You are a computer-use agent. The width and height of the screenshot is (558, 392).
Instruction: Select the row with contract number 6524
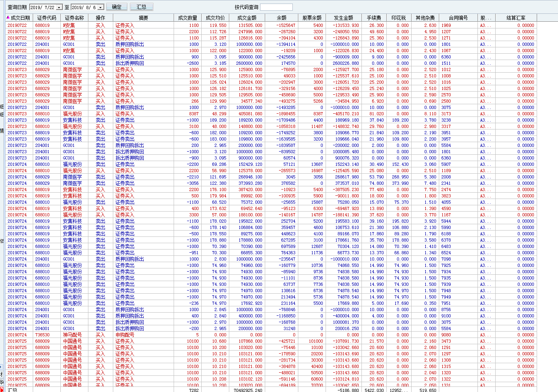click(271, 253)
